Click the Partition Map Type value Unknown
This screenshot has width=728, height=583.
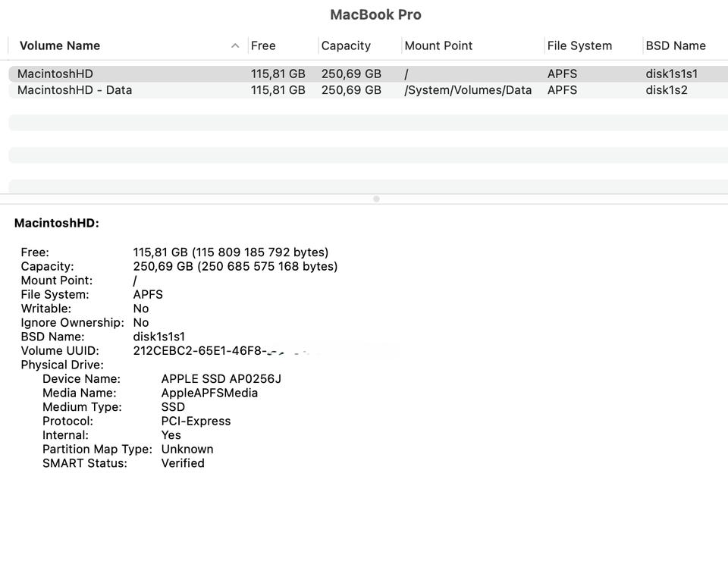187,449
